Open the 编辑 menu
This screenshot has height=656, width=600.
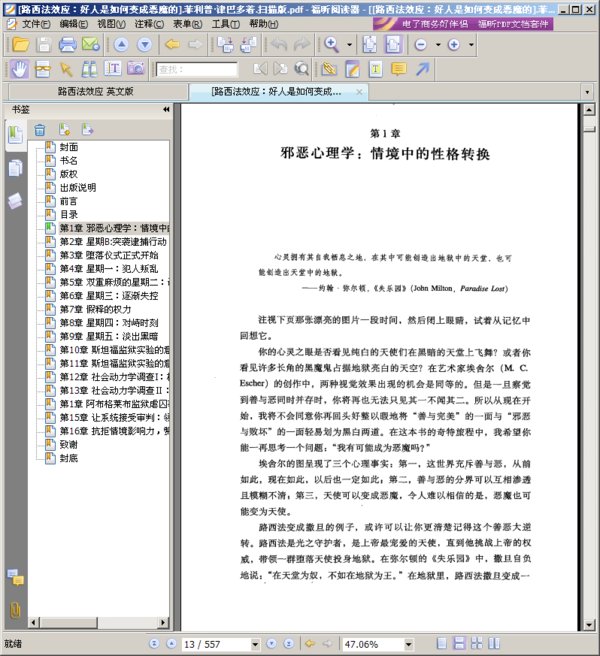[x=73, y=24]
